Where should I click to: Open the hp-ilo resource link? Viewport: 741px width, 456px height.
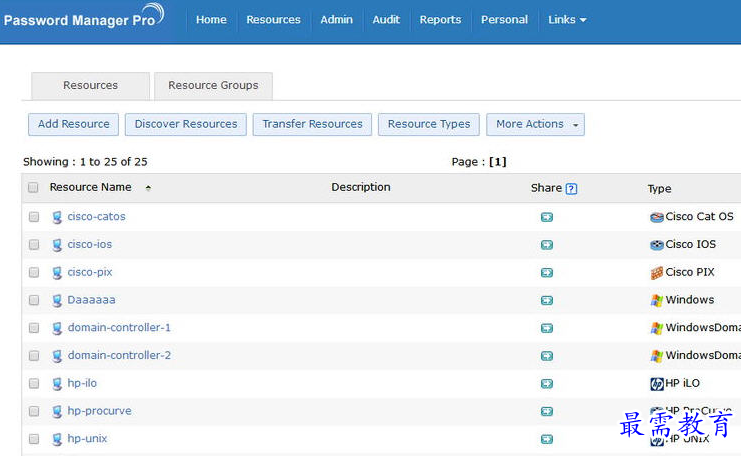(x=82, y=383)
